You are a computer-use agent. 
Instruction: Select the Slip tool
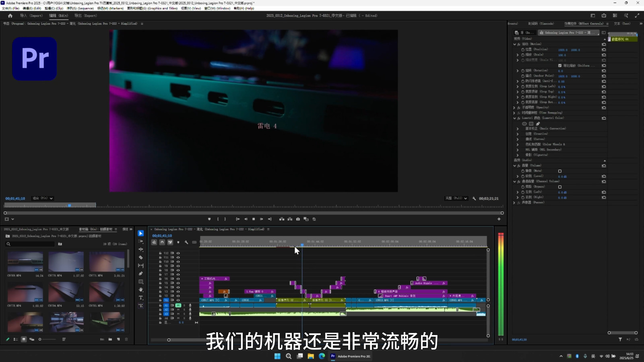[140, 265]
